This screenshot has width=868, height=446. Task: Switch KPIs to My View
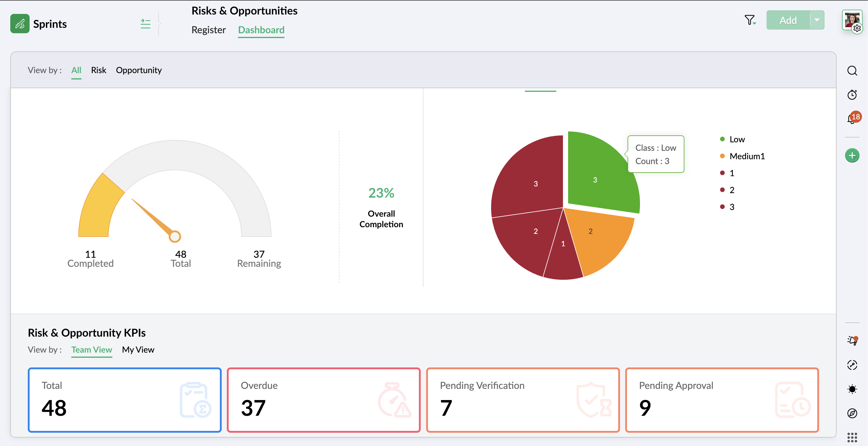(138, 350)
